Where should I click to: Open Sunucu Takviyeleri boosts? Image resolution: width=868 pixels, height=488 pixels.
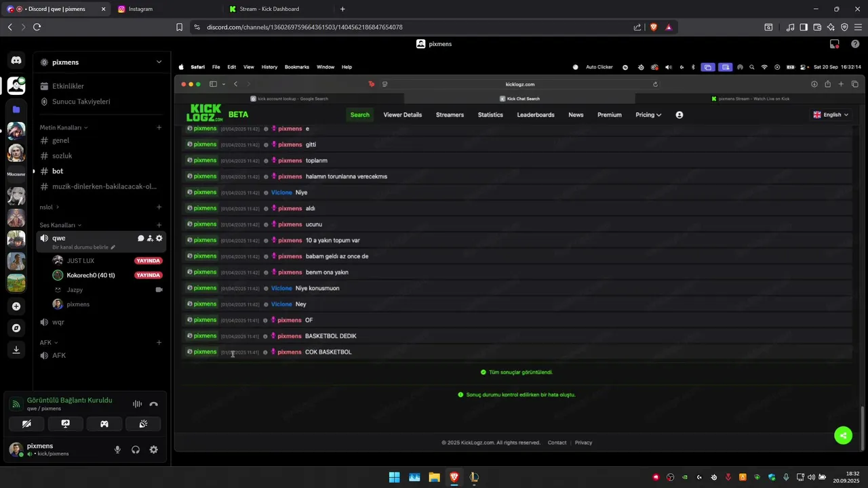point(102,102)
